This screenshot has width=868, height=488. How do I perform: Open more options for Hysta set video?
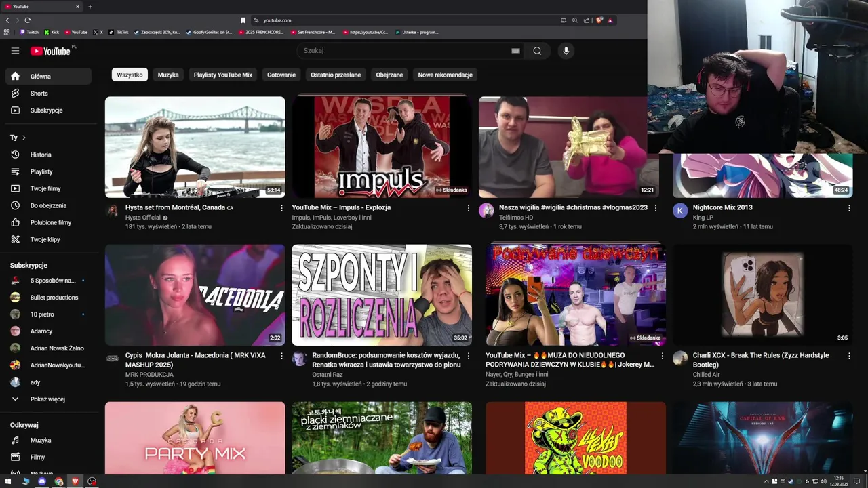pyautogui.click(x=281, y=208)
